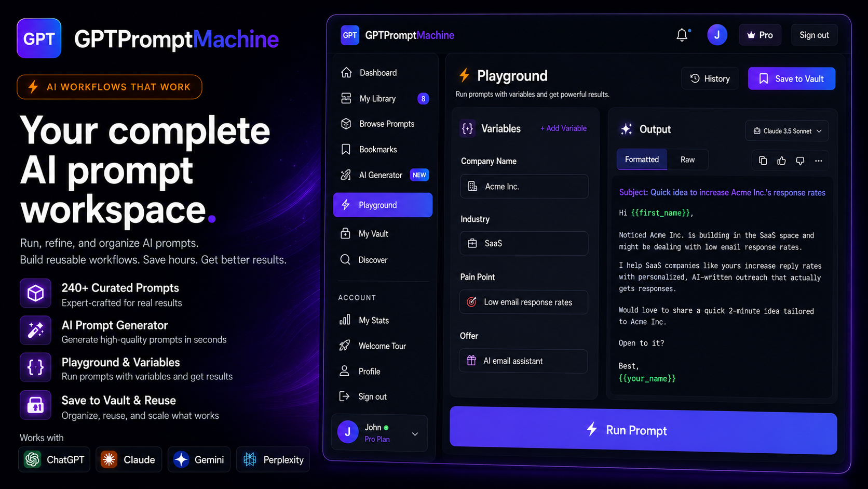Click the gift icon in Offer field

tap(471, 361)
